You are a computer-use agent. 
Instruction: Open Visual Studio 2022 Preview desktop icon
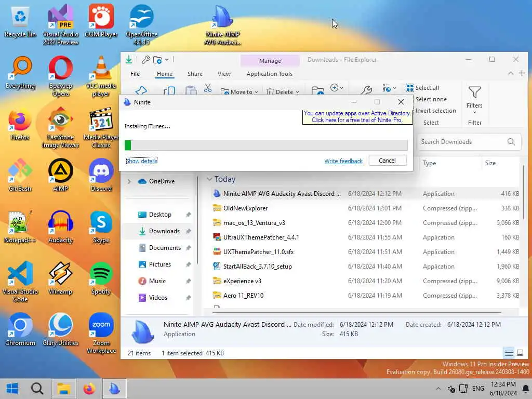point(60,25)
